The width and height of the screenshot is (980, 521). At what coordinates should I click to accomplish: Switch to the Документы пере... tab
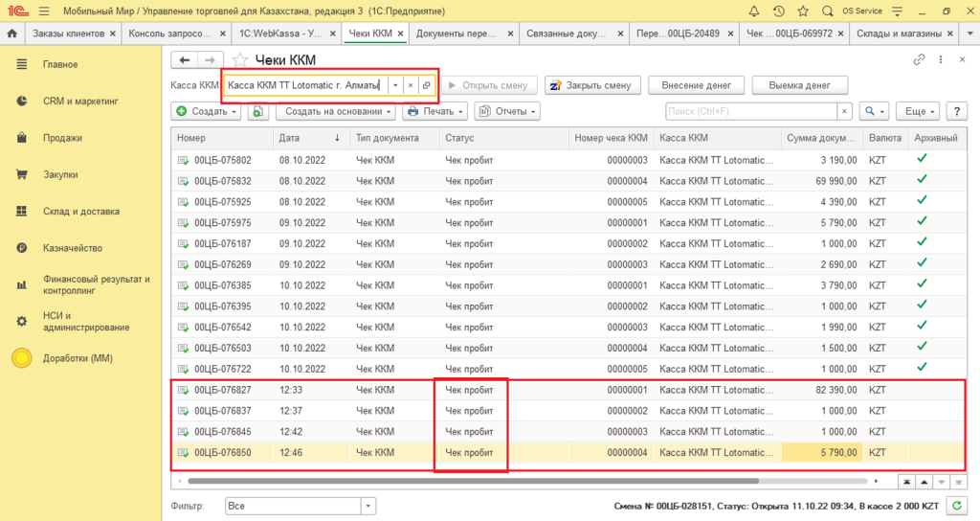457,34
